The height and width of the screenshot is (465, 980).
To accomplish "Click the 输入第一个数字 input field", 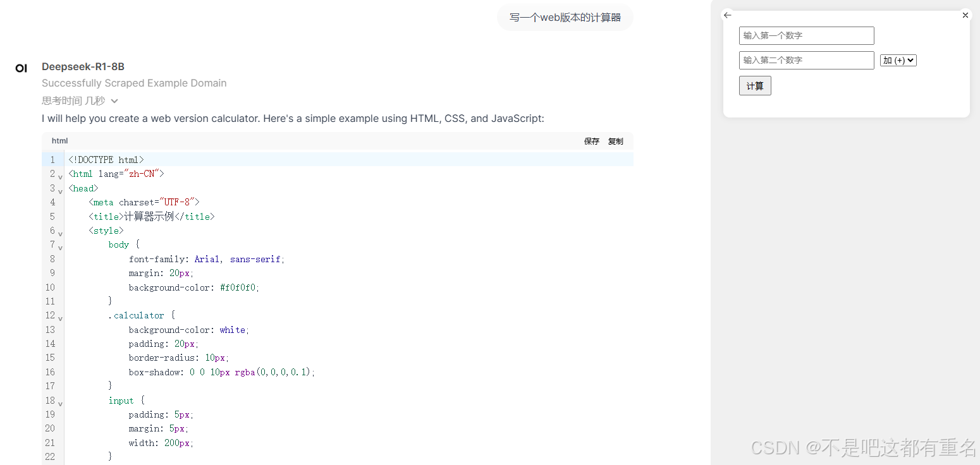I will click(807, 35).
